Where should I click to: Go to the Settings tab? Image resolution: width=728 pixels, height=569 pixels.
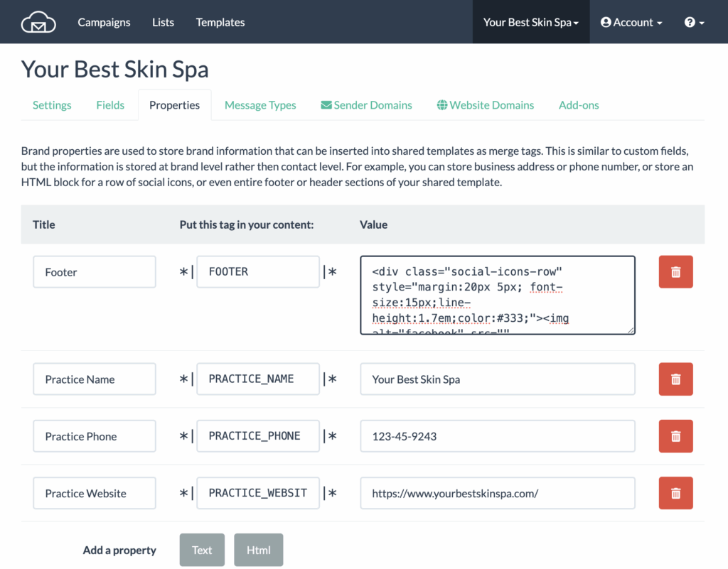[52, 105]
